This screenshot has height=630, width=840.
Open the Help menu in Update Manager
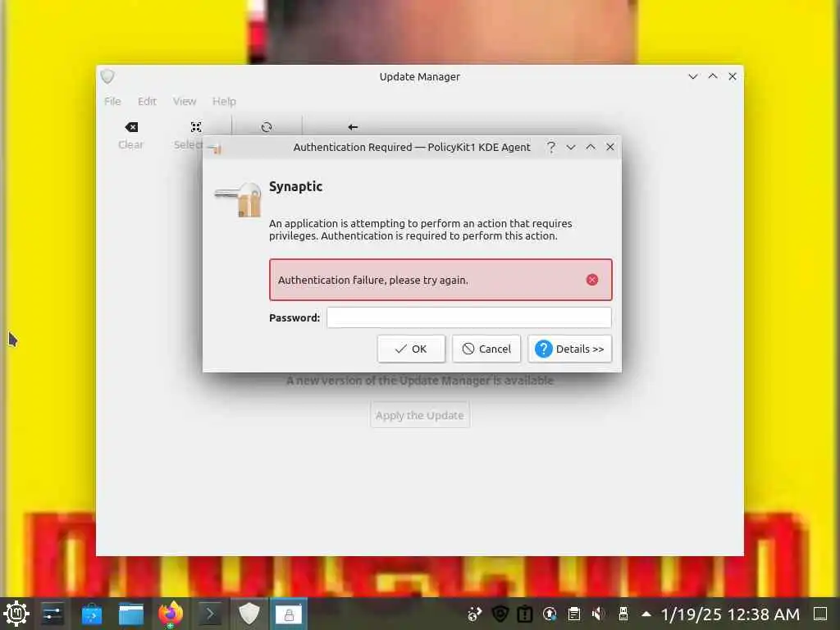coord(224,101)
